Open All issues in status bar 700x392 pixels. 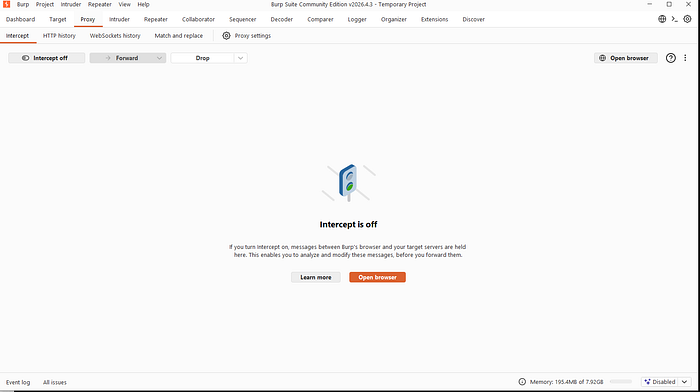click(x=55, y=382)
